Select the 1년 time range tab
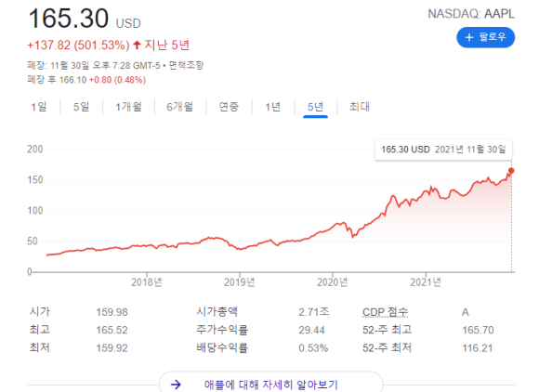539x392 pixels. (x=273, y=107)
